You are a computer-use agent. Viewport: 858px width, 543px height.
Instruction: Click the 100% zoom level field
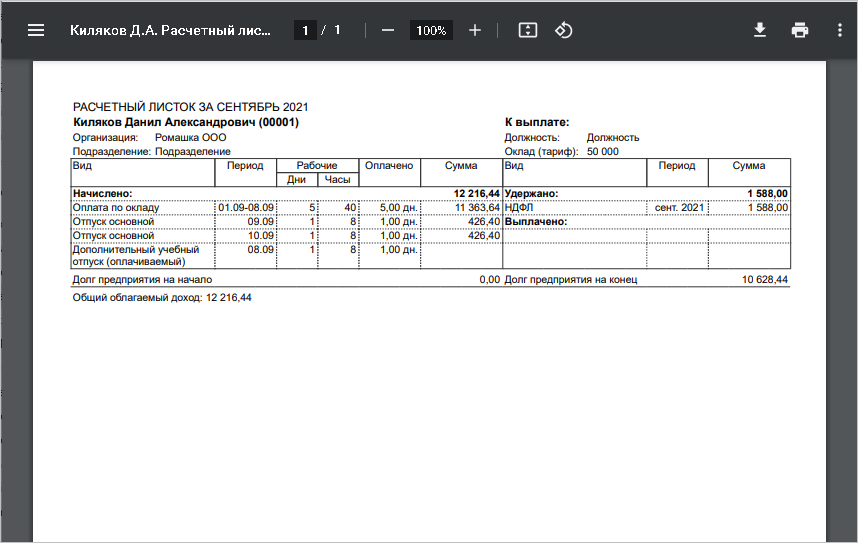click(431, 30)
